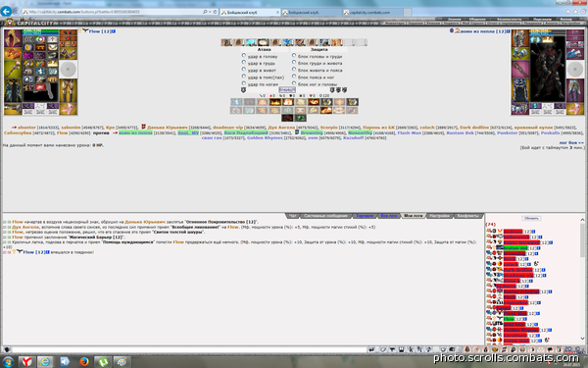
Task: Click the 'Обновить' button above player list
Action: tap(531, 218)
